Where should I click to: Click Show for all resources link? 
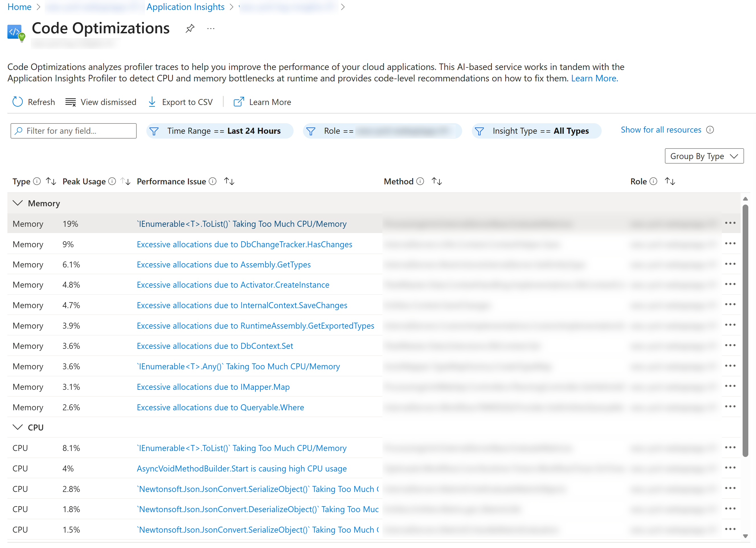(x=661, y=130)
